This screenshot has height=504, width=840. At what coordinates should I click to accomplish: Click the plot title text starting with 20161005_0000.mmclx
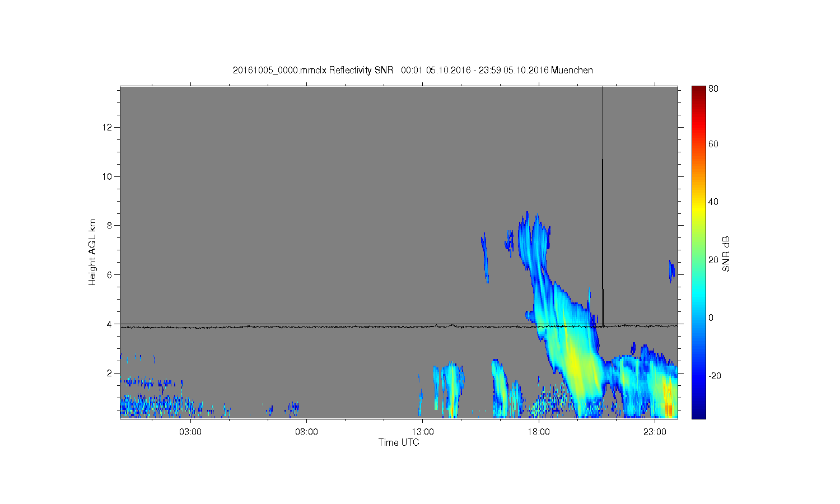(x=413, y=70)
